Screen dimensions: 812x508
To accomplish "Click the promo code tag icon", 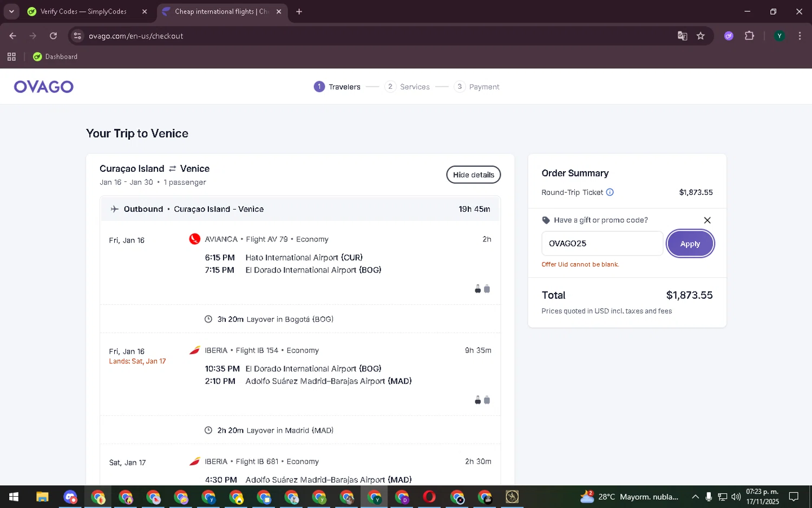I will coord(546,220).
